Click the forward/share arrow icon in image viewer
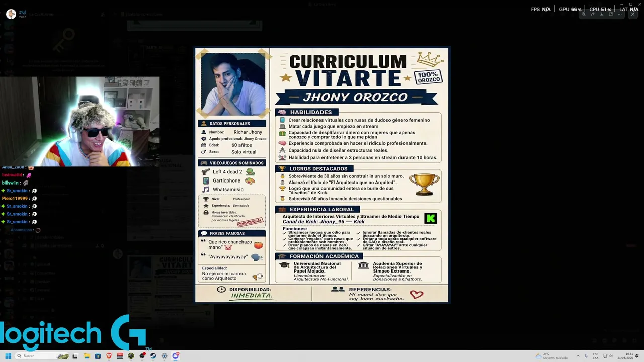 point(592,14)
